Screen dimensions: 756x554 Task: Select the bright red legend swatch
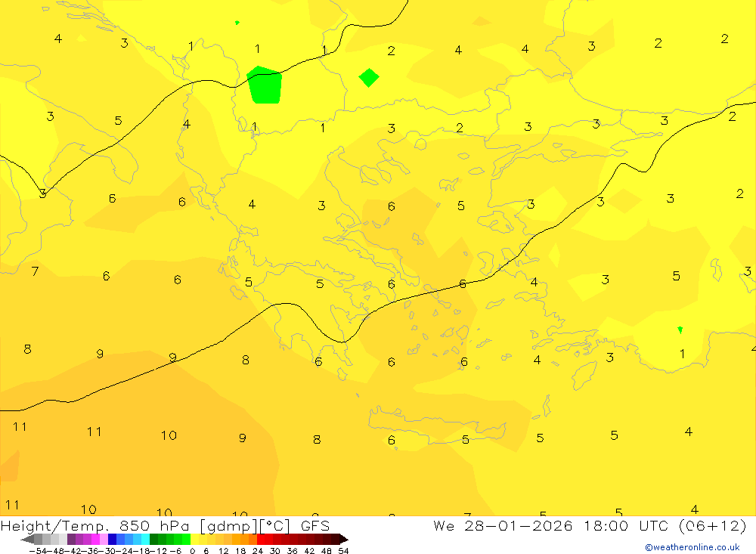[261, 539]
